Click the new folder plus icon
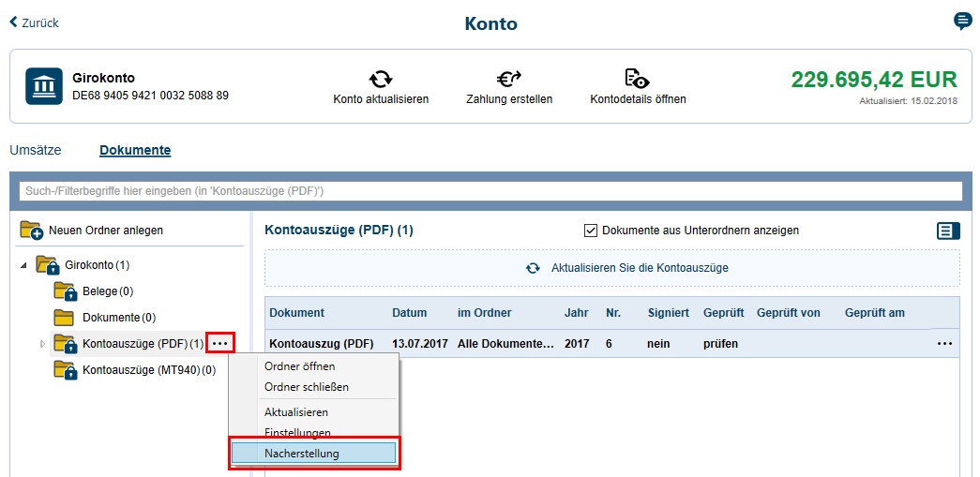980x477 pixels. 32,231
